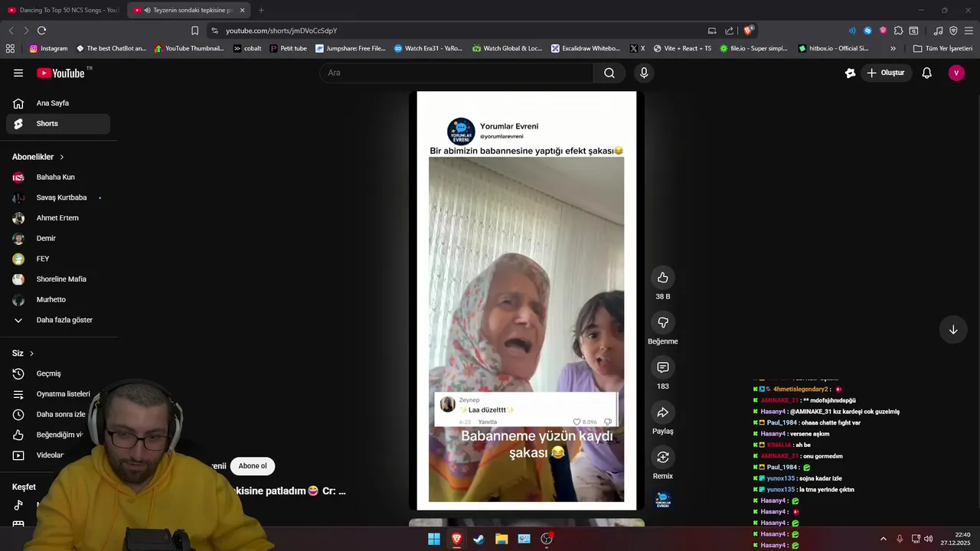This screenshot has width=980, height=551.
Task: Start voice search with microphone icon
Action: [644, 73]
